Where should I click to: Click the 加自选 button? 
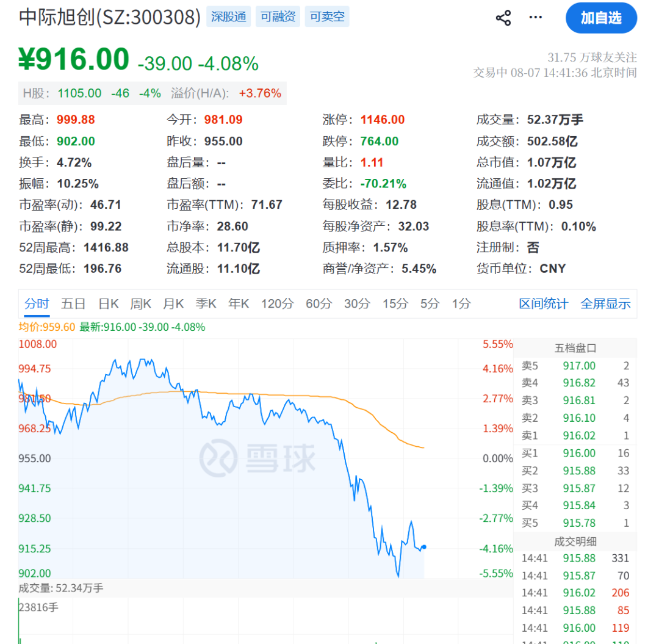[601, 18]
